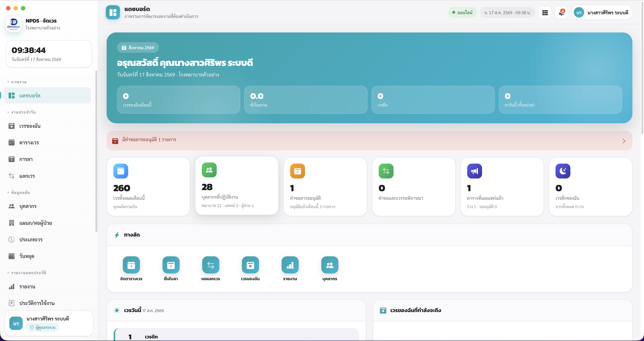Click the NPDS Devtaiban logo in sidebar
644x341 pixels.
pyautogui.click(x=14, y=24)
